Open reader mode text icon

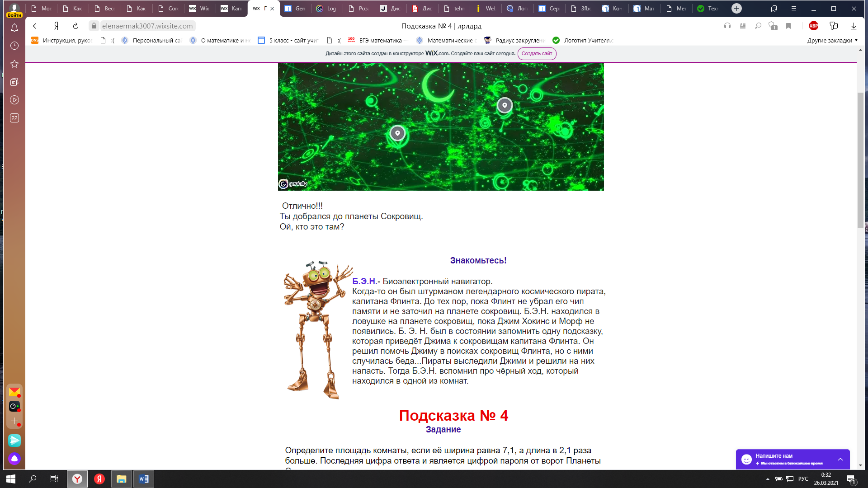[x=743, y=26]
